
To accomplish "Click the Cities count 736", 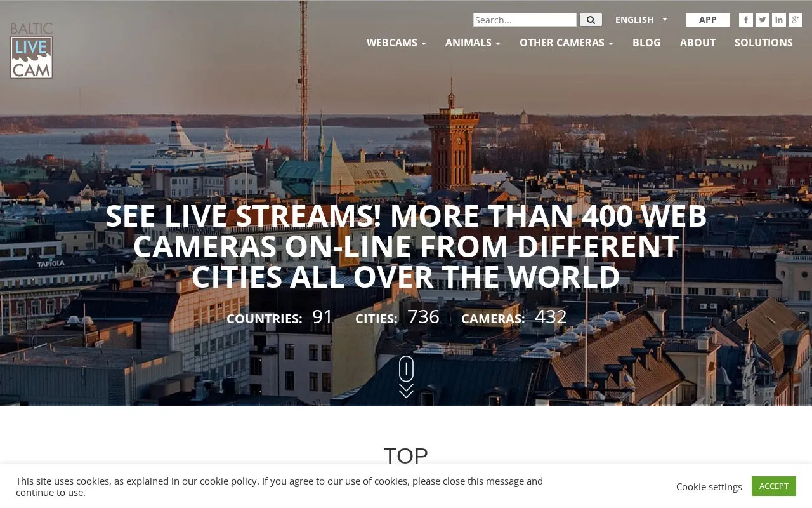I will coord(423,316).
